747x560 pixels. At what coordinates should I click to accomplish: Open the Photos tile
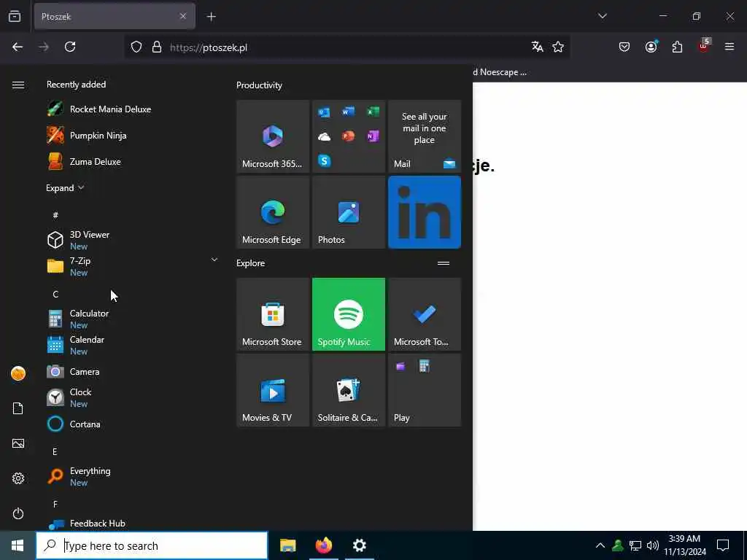[x=349, y=212]
